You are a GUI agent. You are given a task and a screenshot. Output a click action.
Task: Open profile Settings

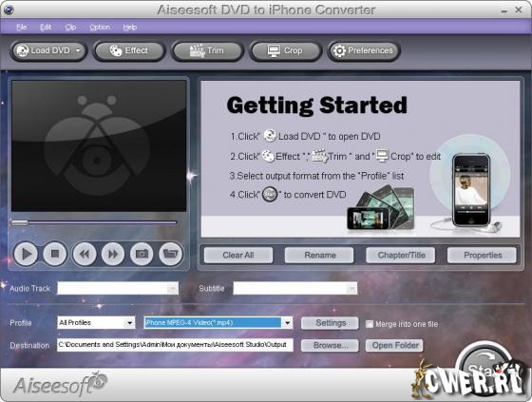tap(330, 323)
